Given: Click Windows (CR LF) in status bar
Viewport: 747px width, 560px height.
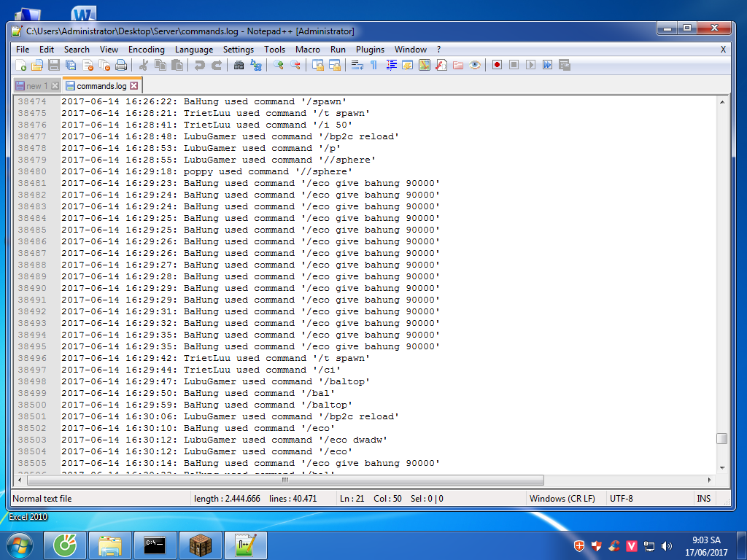Looking at the screenshot, I should coord(562,499).
